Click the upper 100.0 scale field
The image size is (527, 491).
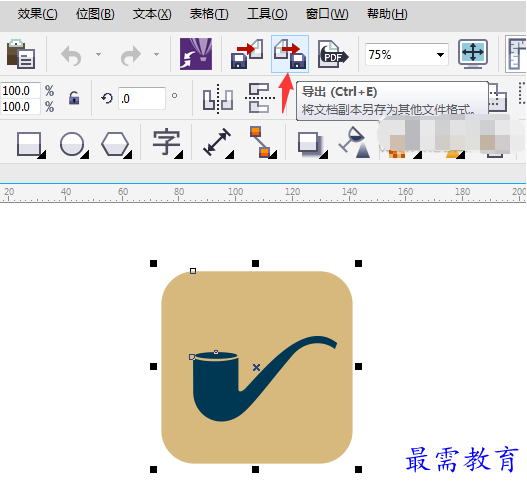point(20,91)
